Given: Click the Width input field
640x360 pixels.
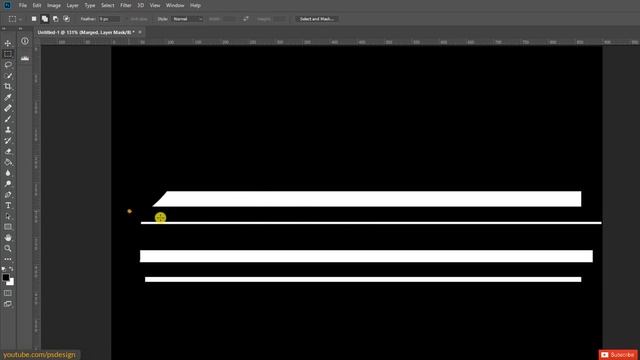Looking at the screenshot, I should pyautogui.click(x=229, y=19).
